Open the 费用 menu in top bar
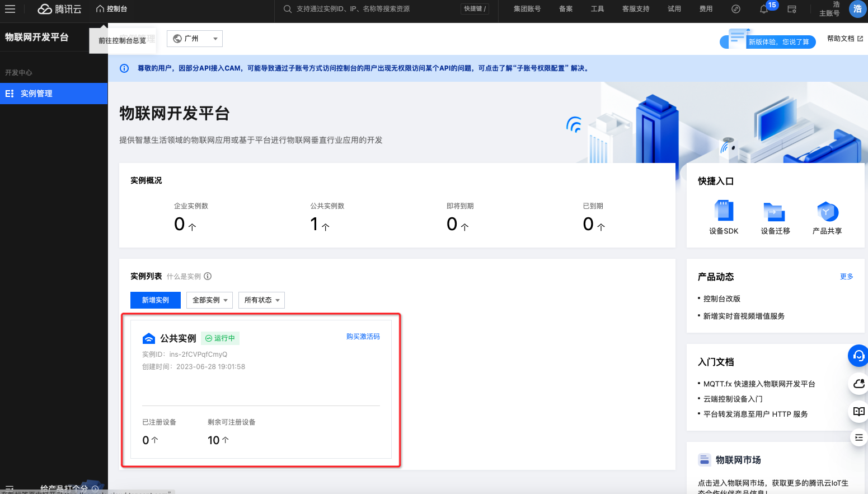This screenshot has height=494, width=868. [706, 9]
